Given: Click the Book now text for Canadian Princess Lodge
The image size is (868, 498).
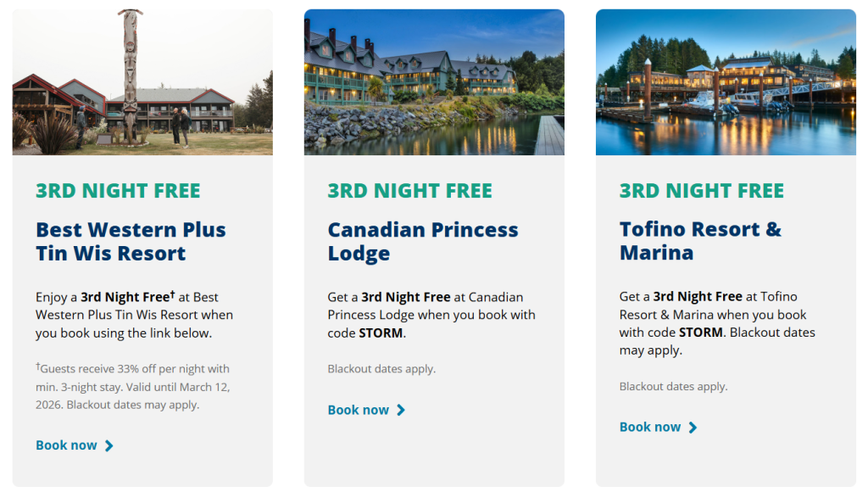Looking at the screenshot, I should pos(358,410).
